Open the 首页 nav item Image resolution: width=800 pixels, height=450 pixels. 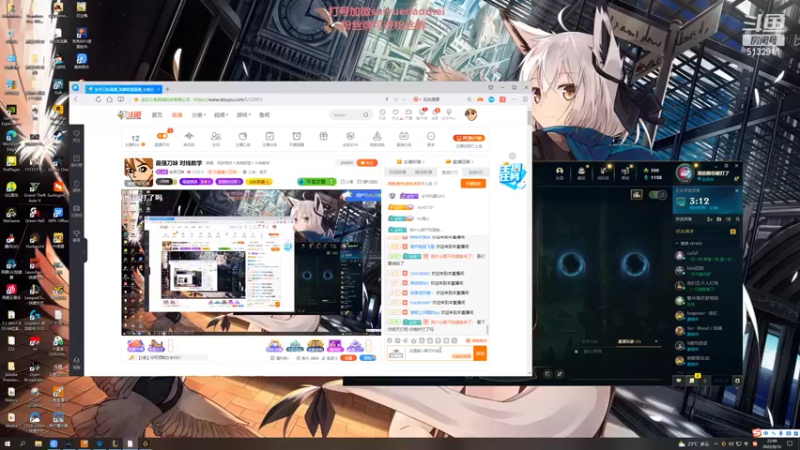pos(157,115)
